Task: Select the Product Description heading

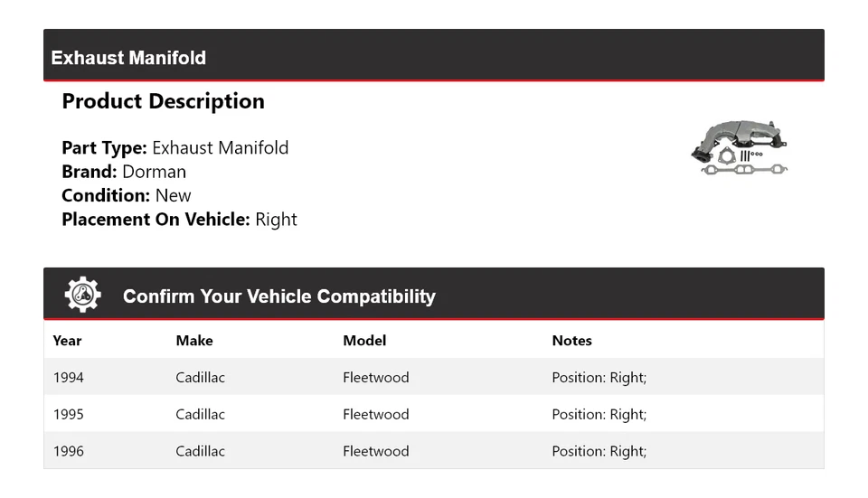Action: (163, 101)
